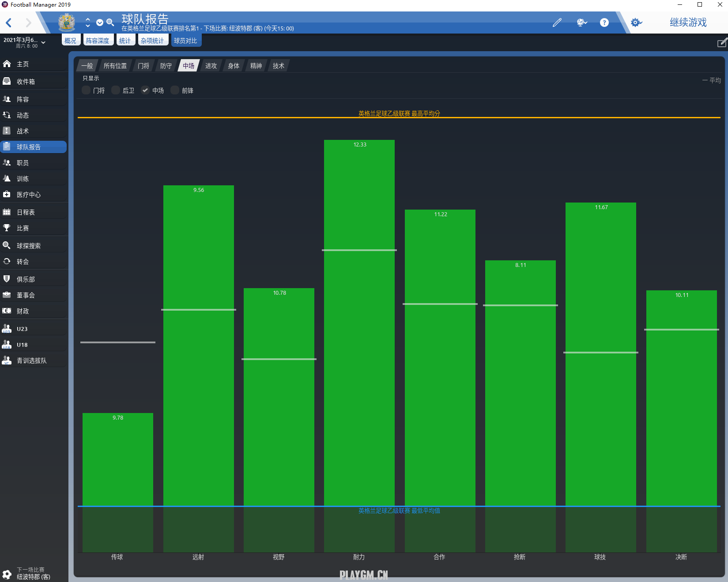Image resolution: width=728 pixels, height=582 pixels.
Task: Click the 英格兰足球乙级联赛 最低平均值 label
Action: click(x=399, y=511)
